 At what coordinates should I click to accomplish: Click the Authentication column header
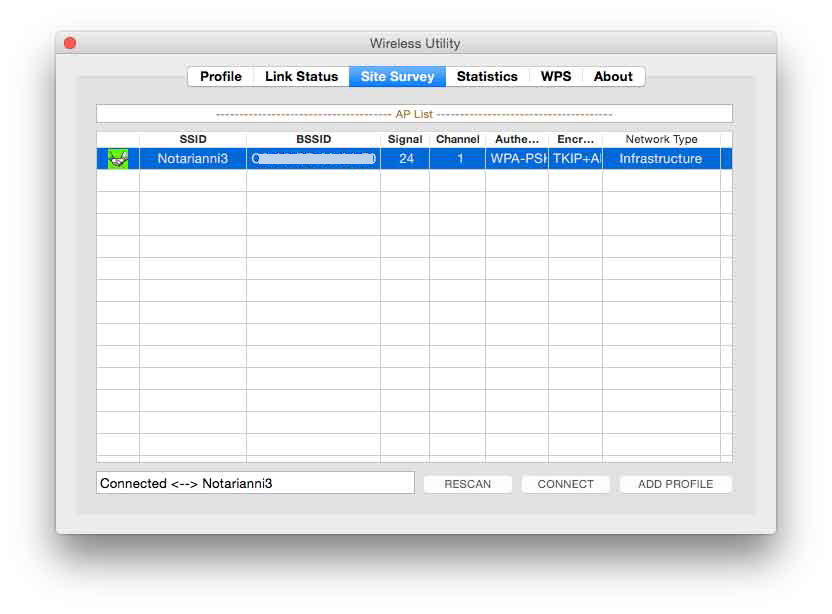[517, 140]
